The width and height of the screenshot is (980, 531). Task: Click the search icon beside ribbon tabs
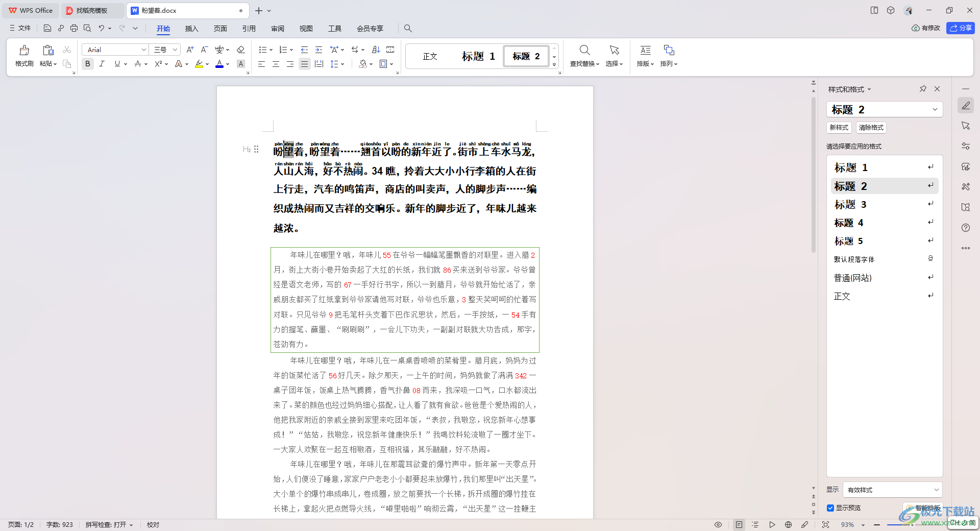[x=408, y=28]
